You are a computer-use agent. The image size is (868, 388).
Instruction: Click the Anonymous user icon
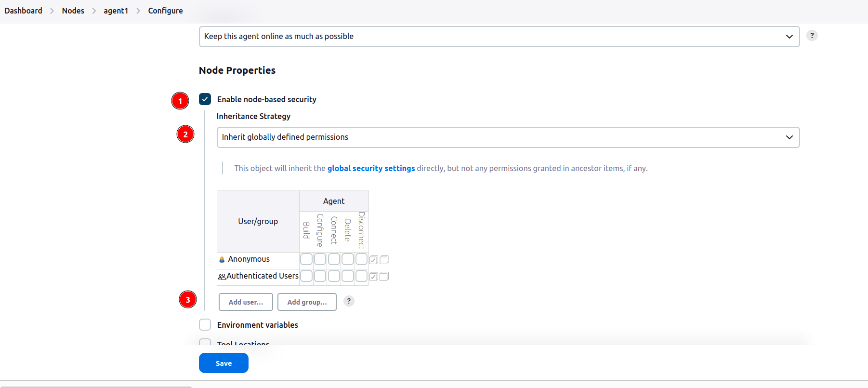(222, 259)
